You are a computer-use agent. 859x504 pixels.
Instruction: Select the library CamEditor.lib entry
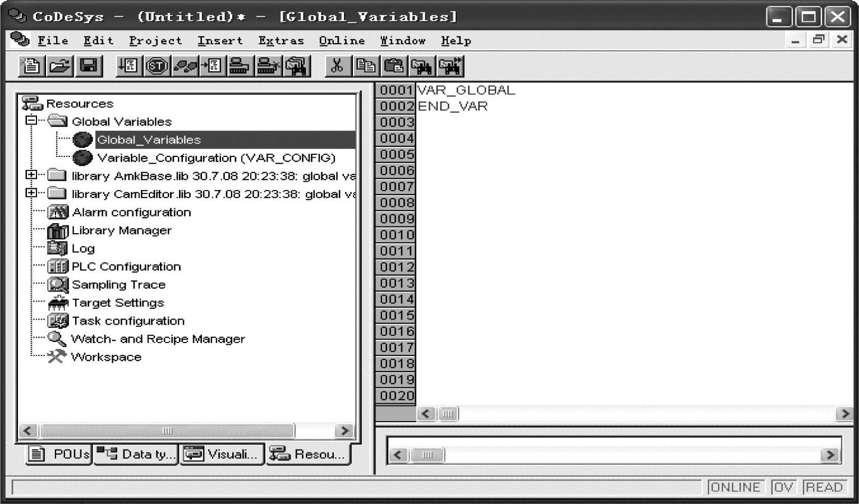click(x=213, y=194)
